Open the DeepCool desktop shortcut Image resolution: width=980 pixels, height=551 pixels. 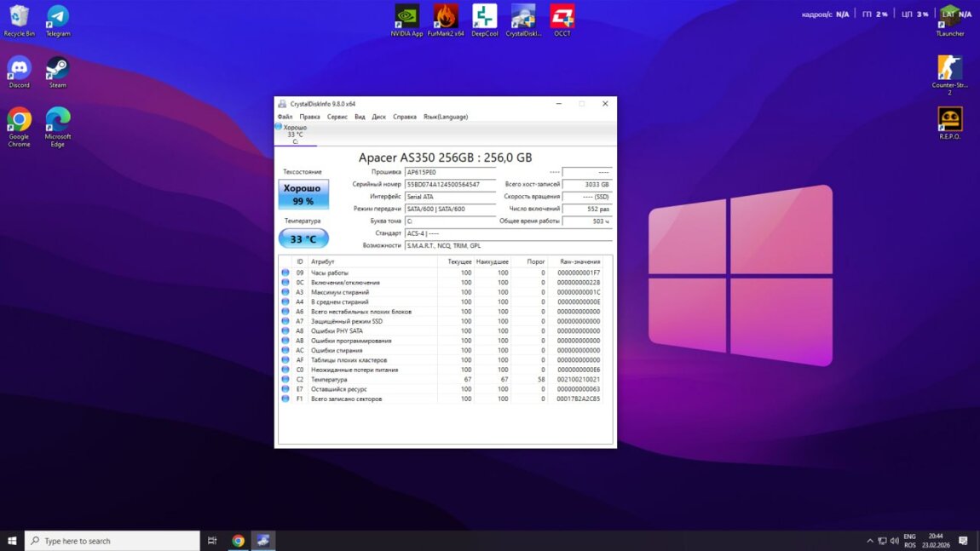coord(484,17)
